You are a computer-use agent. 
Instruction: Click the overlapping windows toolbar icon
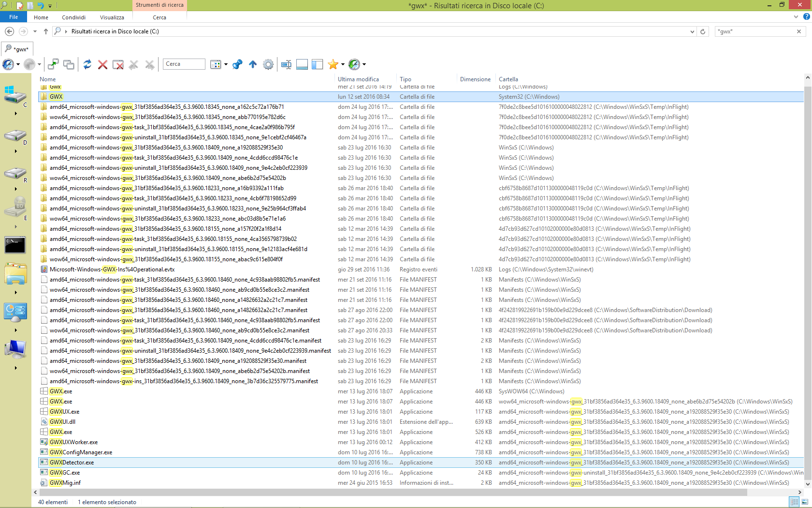click(69, 64)
